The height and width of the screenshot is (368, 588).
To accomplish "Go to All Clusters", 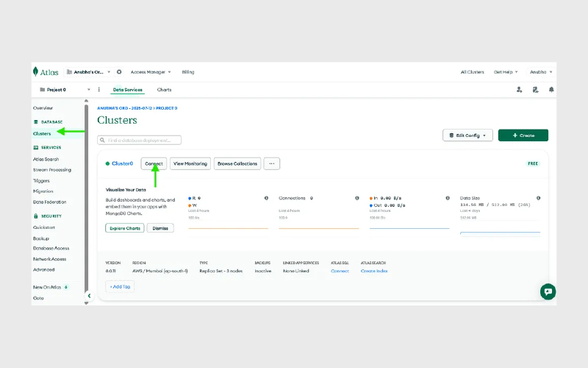I will click(472, 71).
